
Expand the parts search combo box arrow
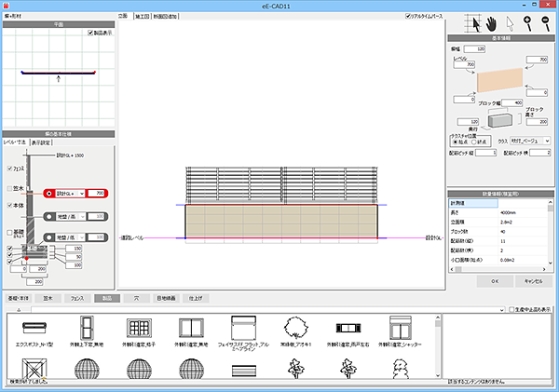(x=502, y=310)
